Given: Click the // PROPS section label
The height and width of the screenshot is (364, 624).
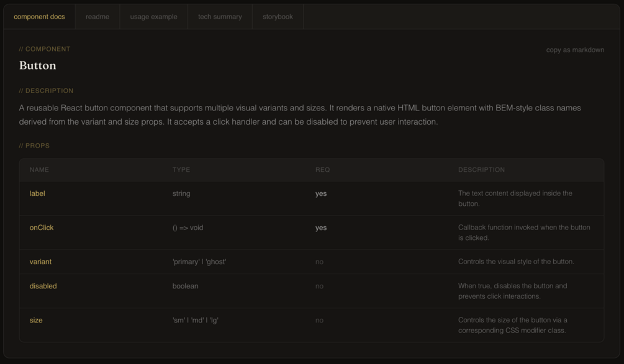Looking at the screenshot, I should pyautogui.click(x=34, y=146).
